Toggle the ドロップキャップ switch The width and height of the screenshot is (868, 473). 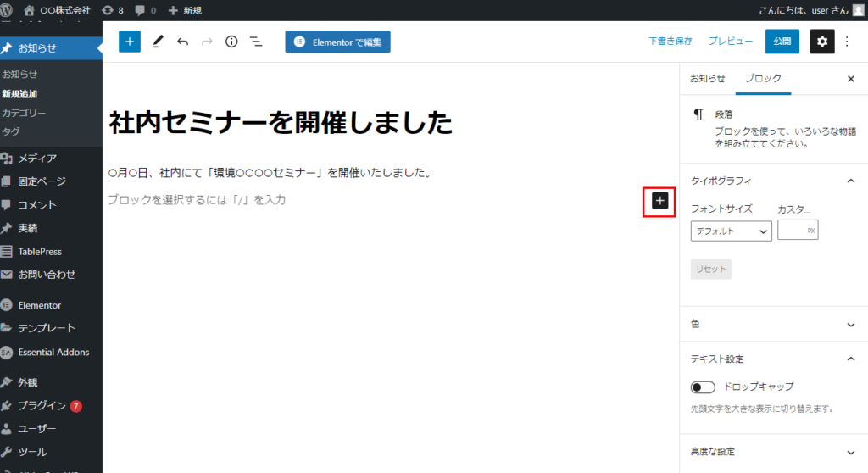703,387
